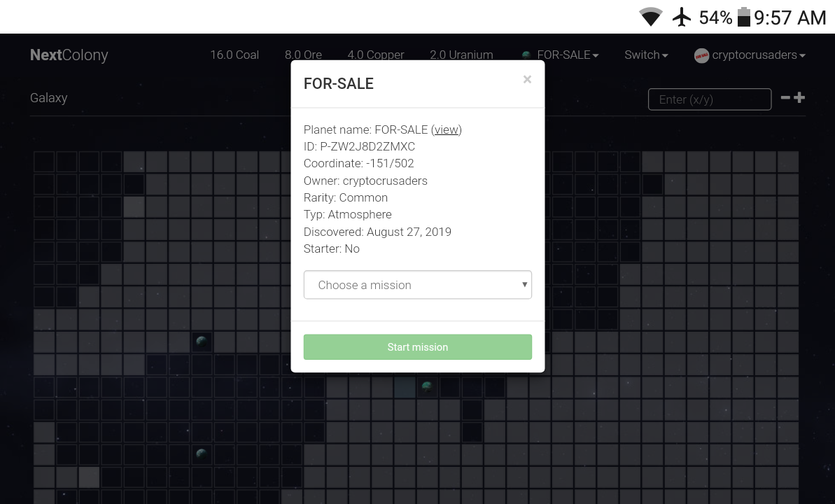Zoom out the galaxy with minus icon

pos(785,98)
